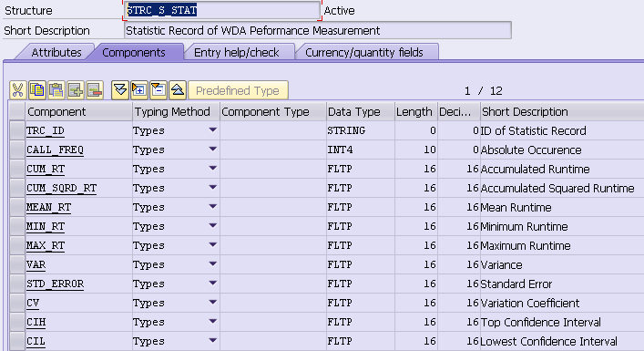Click the CV component name
The height and width of the screenshot is (351, 644).
point(33,303)
